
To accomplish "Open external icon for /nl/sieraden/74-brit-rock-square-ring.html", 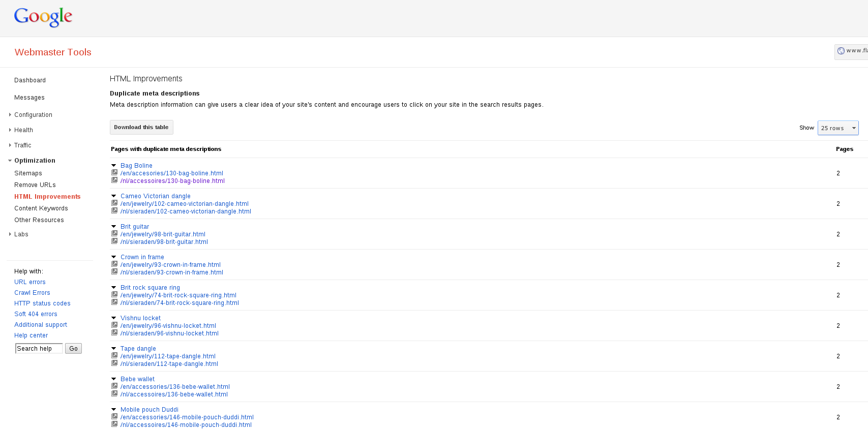I will pyautogui.click(x=114, y=302).
